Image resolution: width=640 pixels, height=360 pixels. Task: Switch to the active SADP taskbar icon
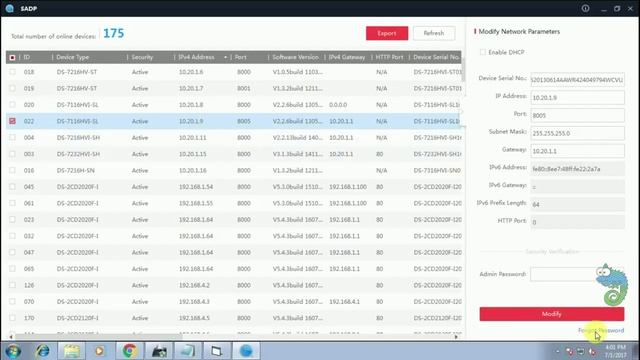pyautogui.click(x=246, y=351)
